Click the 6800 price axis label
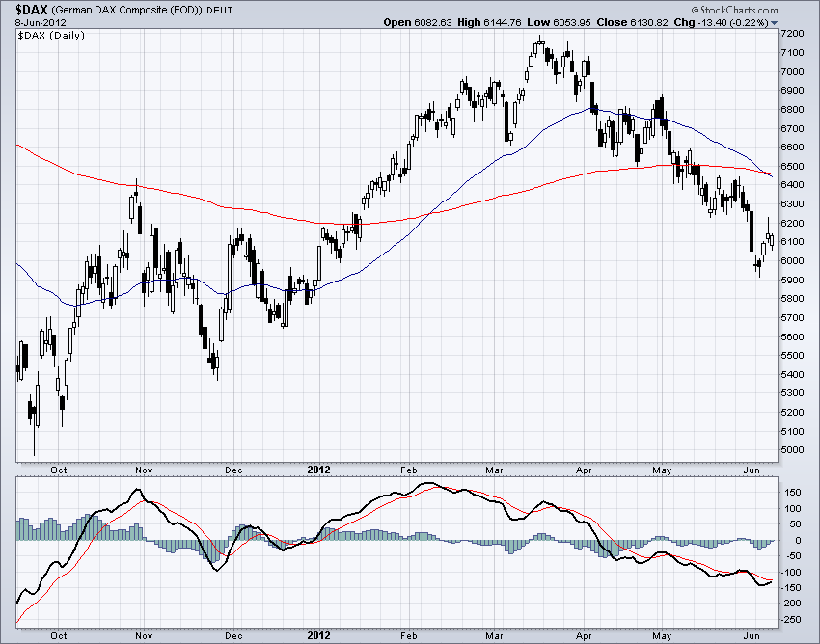820x644 pixels. [x=792, y=109]
